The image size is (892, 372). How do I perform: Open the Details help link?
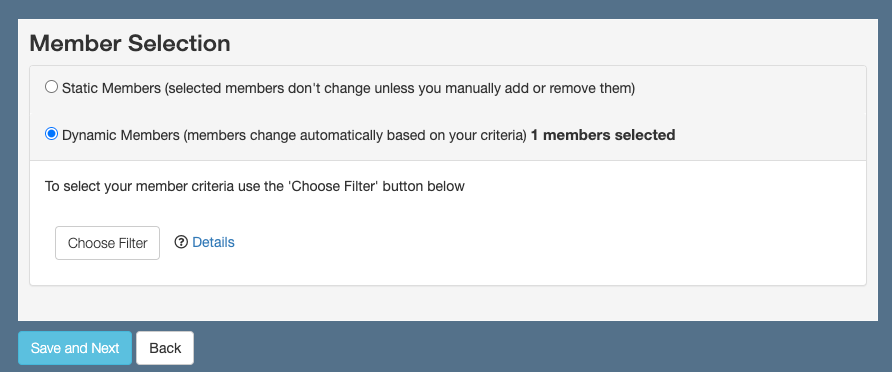213,242
